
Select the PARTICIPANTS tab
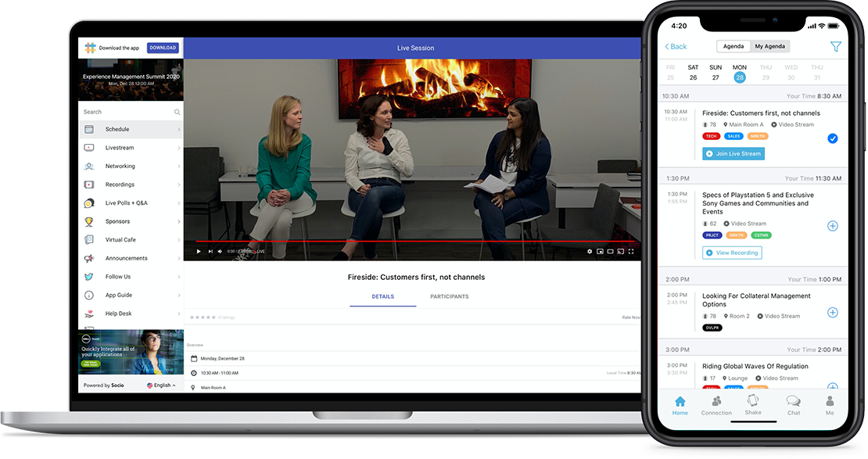coord(450,297)
